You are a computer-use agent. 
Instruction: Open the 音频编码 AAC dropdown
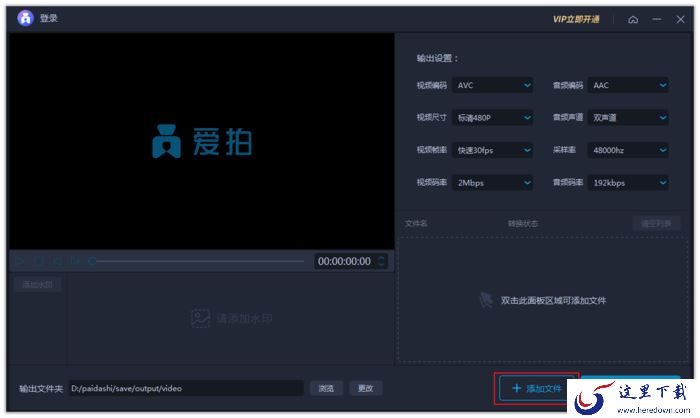tap(628, 85)
